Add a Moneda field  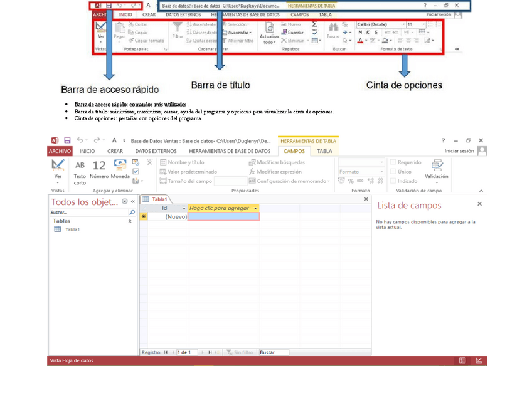coord(120,170)
